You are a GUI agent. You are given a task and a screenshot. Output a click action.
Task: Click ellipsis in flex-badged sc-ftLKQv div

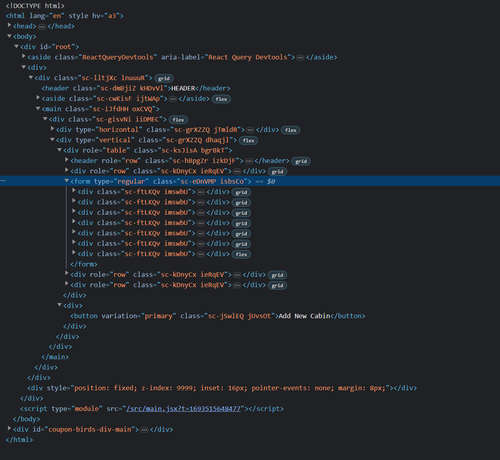201,254
